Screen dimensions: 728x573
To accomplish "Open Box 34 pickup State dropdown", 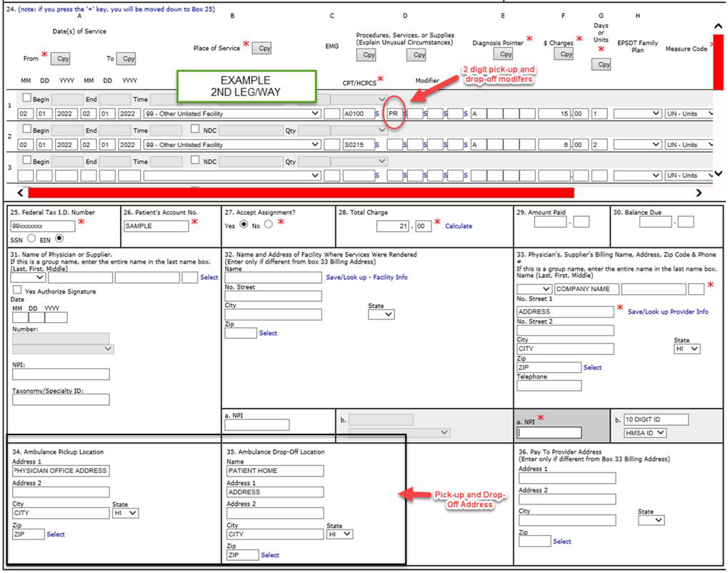I will 125,513.
